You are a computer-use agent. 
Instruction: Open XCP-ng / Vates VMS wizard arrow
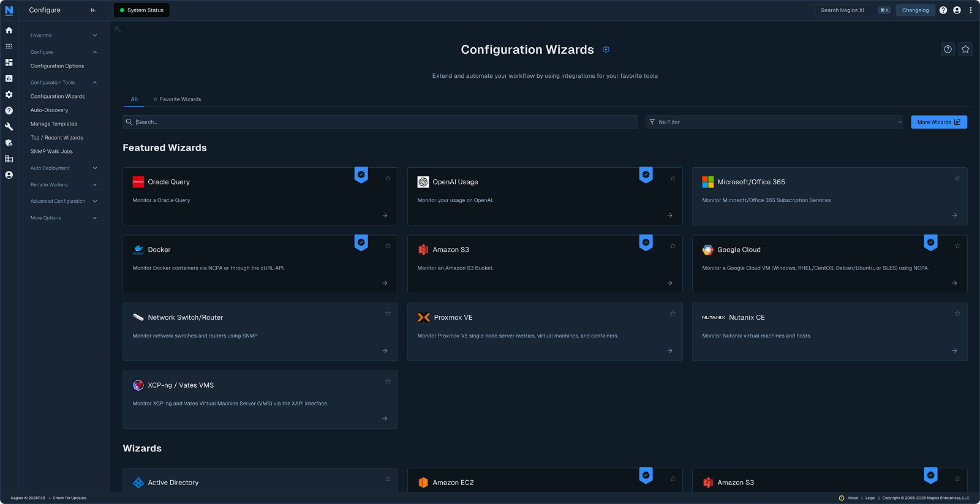[x=385, y=419]
